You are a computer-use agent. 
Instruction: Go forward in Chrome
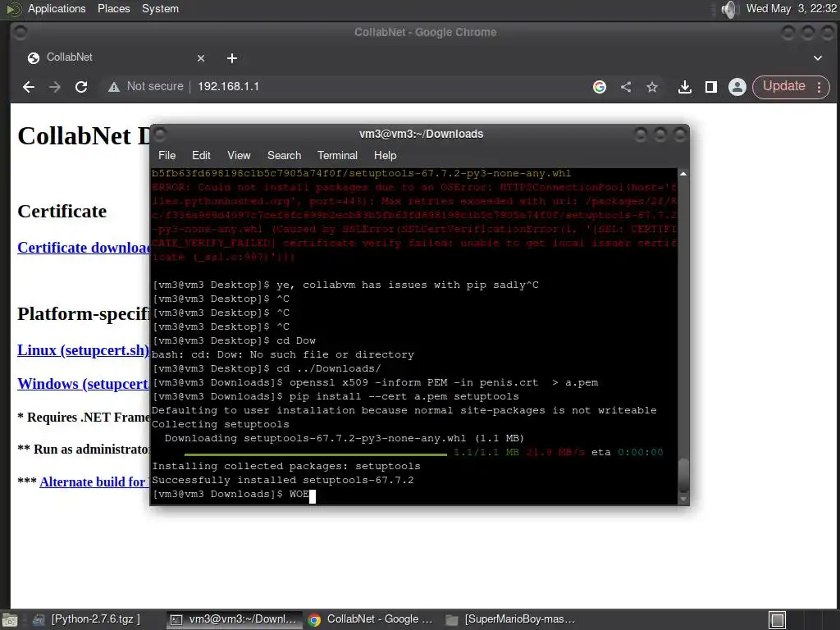click(x=55, y=87)
